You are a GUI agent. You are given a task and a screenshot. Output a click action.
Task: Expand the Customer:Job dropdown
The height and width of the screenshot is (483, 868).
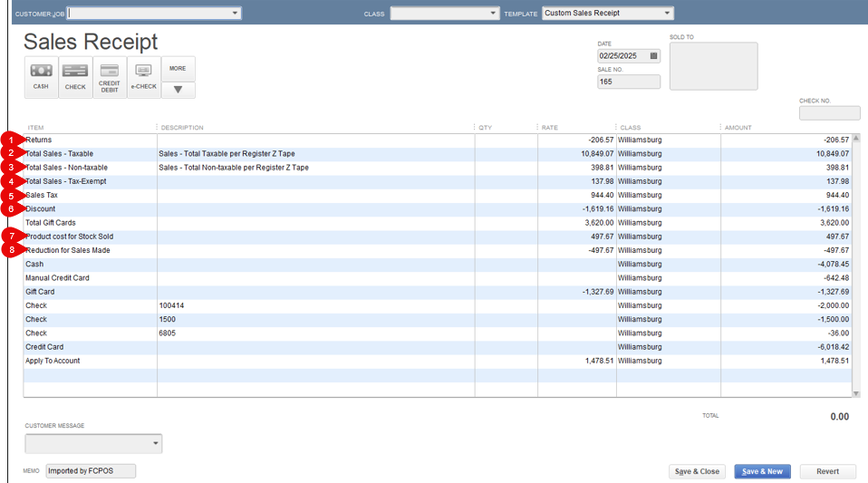click(x=236, y=14)
